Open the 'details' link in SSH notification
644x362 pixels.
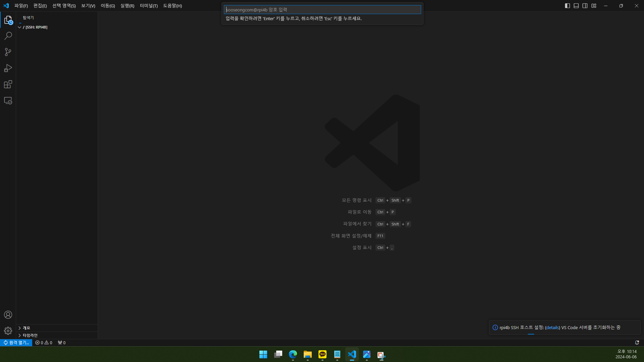pos(552,327)
